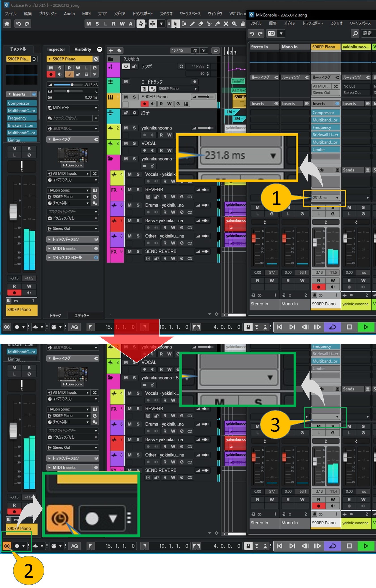Select the Zoom magnifier tool
The image size is (376, 588).
tap(234, 24)
